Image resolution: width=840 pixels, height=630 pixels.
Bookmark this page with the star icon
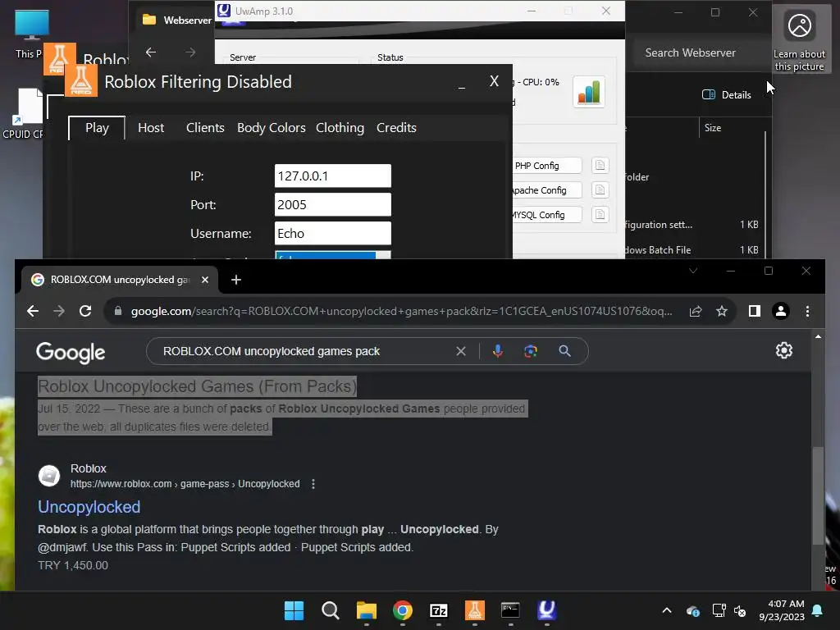tap(722, 311)
